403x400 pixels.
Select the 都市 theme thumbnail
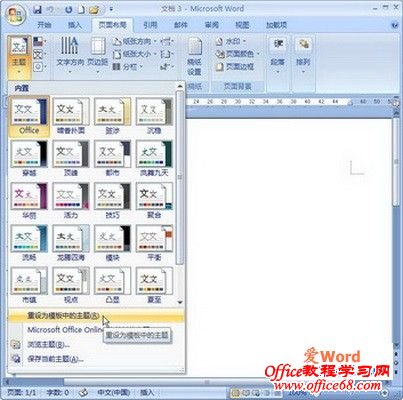pyautogui.click(x=113, y=158)
